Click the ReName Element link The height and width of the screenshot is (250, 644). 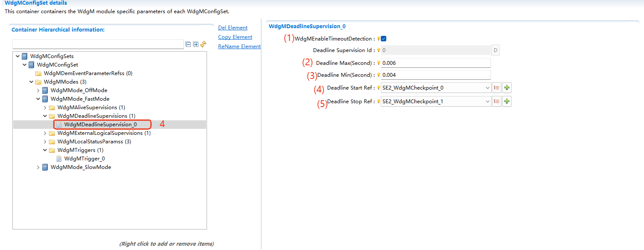pyautogui.click(x=239, y=47)
